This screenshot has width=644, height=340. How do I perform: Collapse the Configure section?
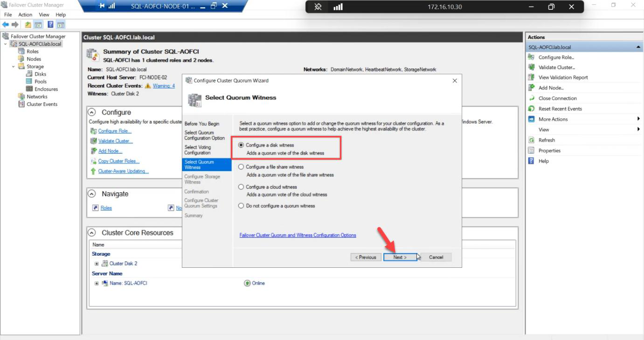pyautogui.click(x=92, y=112)
